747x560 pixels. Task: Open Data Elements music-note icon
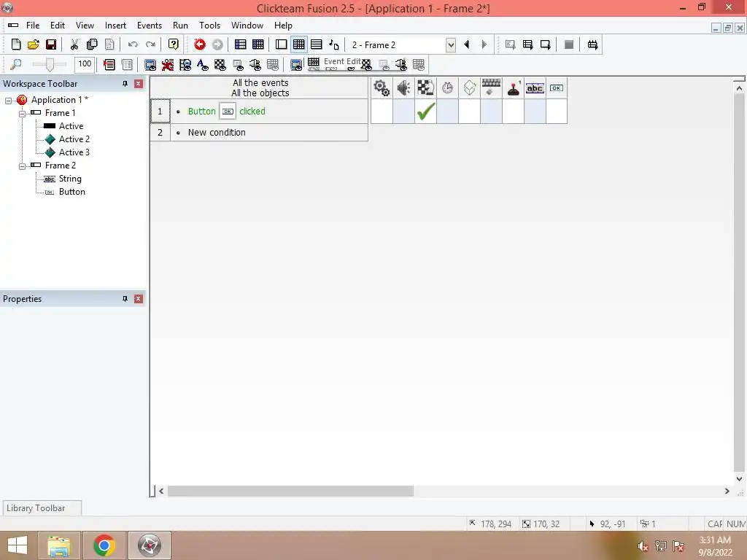pos(334,44)
